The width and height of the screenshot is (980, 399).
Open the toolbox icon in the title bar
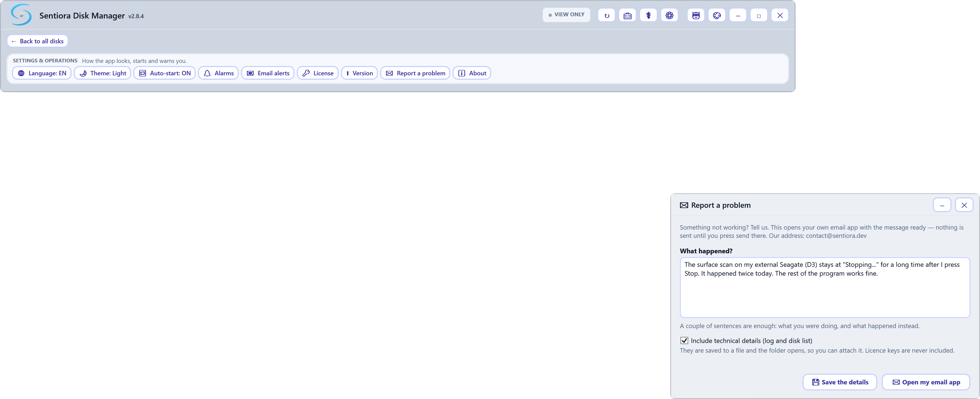(627, 16)
